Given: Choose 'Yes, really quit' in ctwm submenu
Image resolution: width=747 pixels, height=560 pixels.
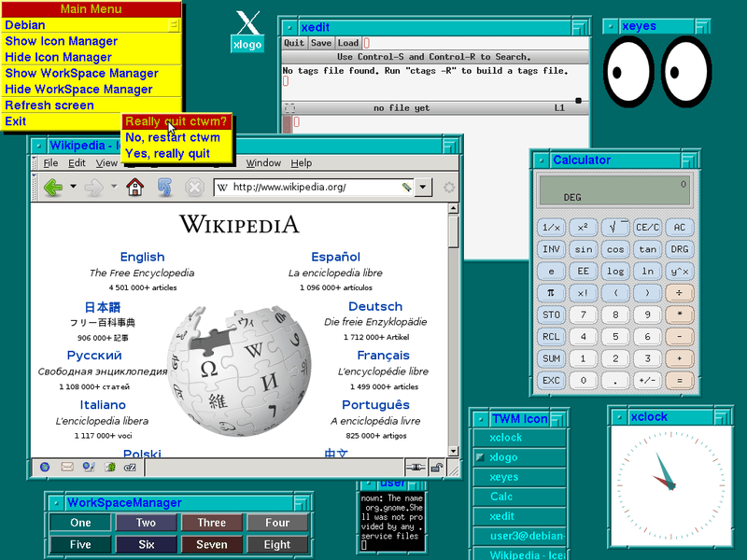Looking at the screenshot, I should click(176, 154).
